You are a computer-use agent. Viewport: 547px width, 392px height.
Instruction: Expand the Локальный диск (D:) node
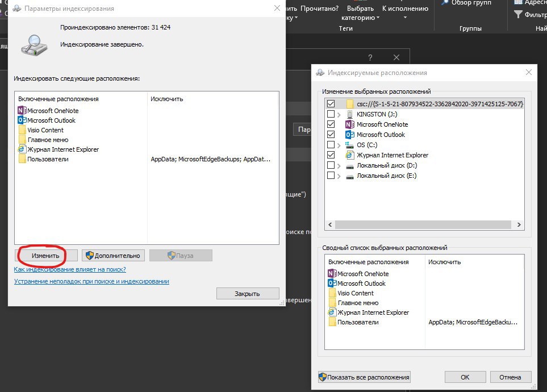339,166
